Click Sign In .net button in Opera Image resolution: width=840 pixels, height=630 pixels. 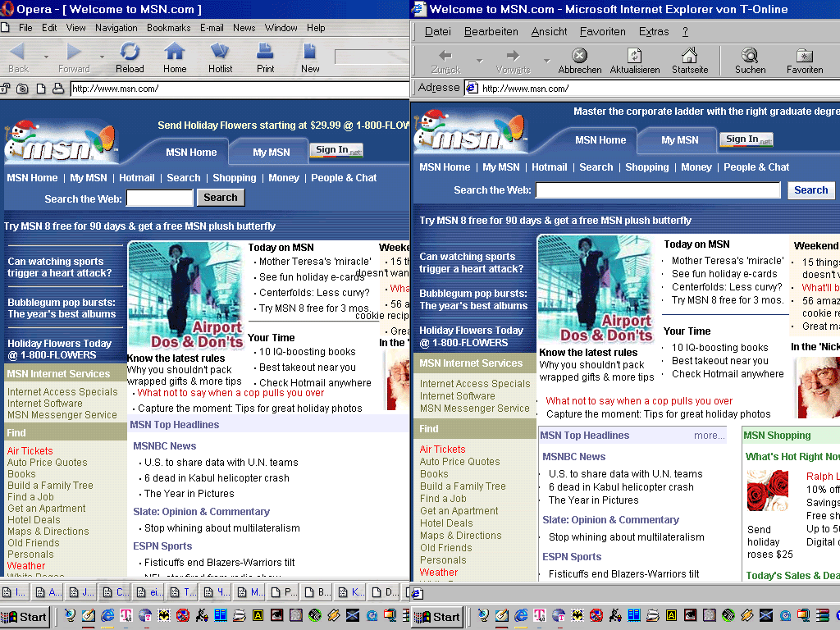click(337, 150)
